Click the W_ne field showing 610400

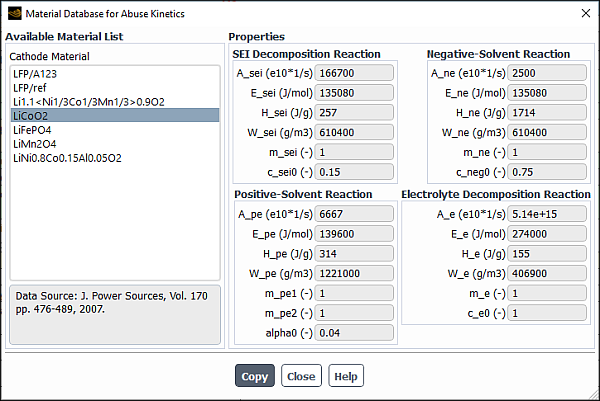pos(547,132)
